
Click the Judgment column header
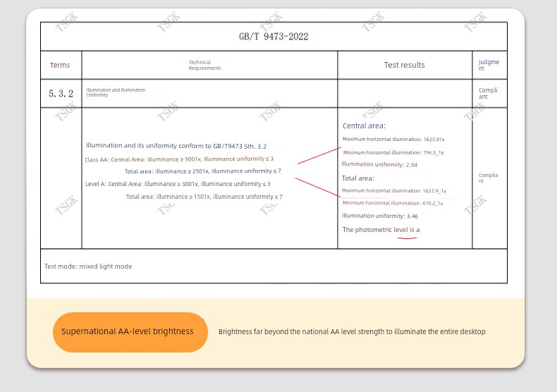click(x=489, y=65)
